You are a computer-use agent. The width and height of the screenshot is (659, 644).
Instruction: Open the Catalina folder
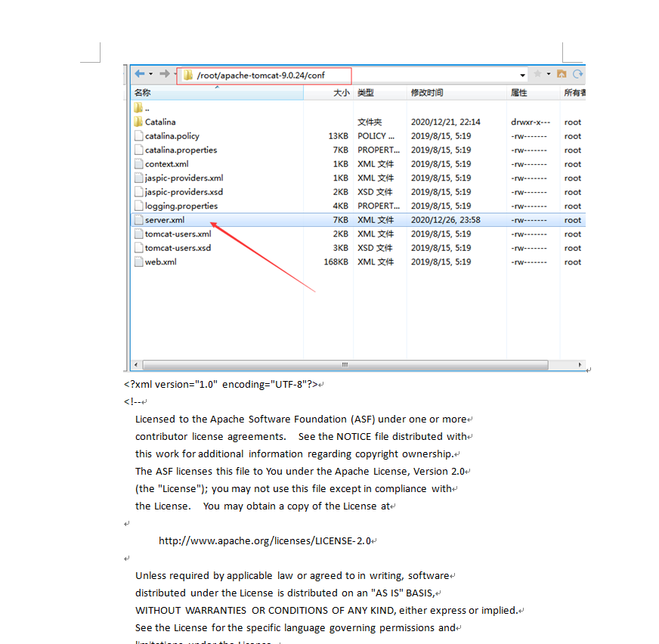pyautogui.click(x=160, y=122)
